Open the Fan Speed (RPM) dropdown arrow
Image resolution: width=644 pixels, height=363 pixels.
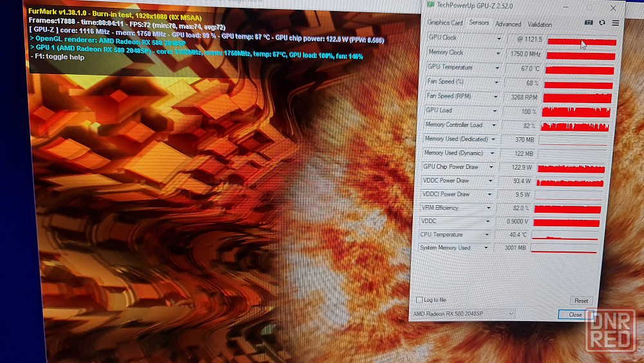point(495,97)
